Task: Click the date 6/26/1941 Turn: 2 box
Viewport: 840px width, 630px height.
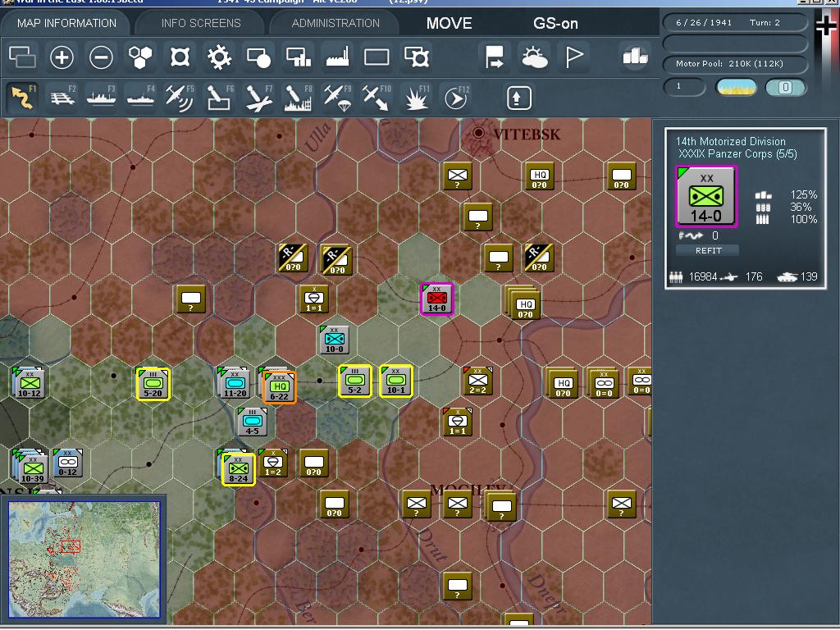Action: tap(735, 22)
